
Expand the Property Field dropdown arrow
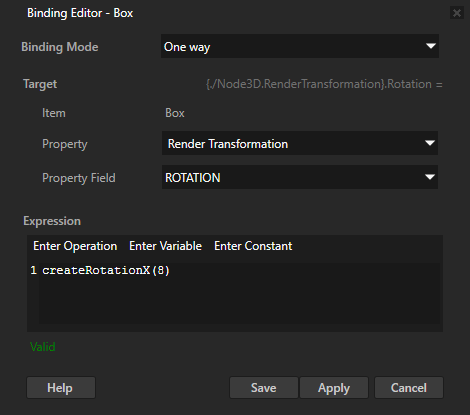[430, 177]
